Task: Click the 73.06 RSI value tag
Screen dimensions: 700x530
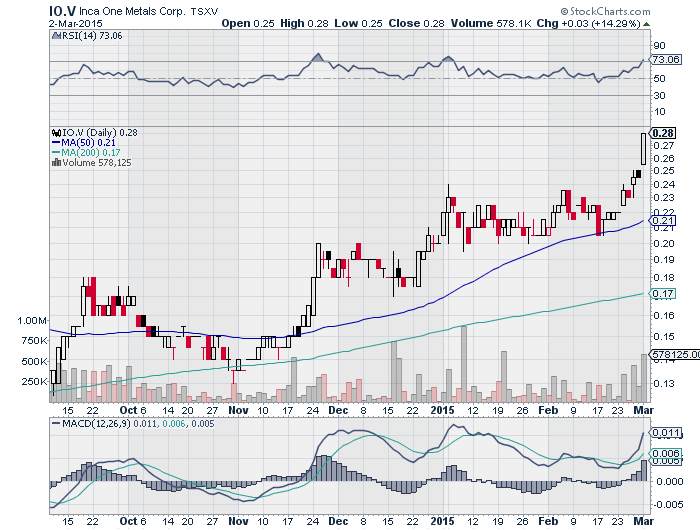Action: click(664, 61)
